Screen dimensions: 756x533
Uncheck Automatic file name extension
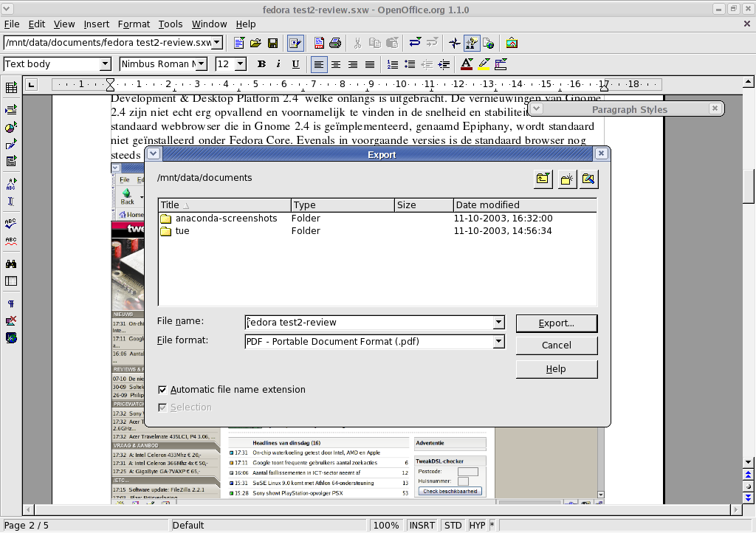[162, 390]
